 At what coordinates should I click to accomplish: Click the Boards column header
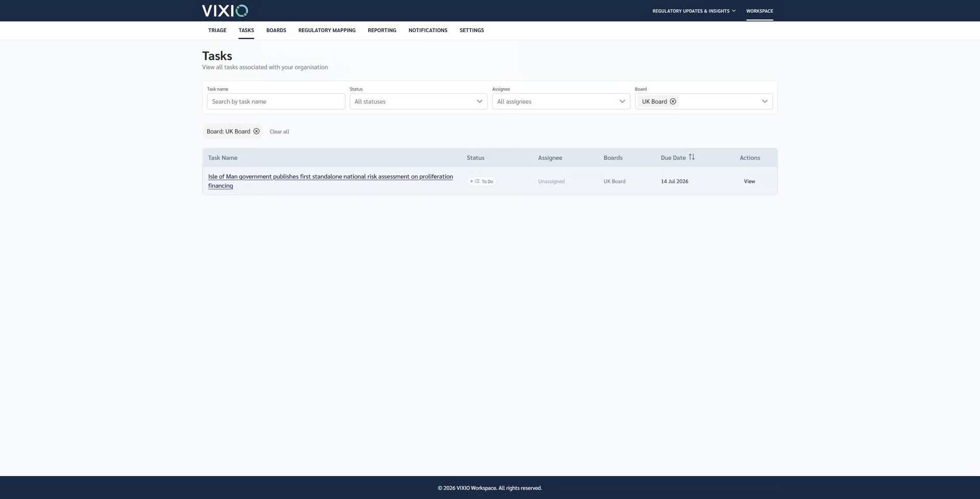tap(613, 158)
